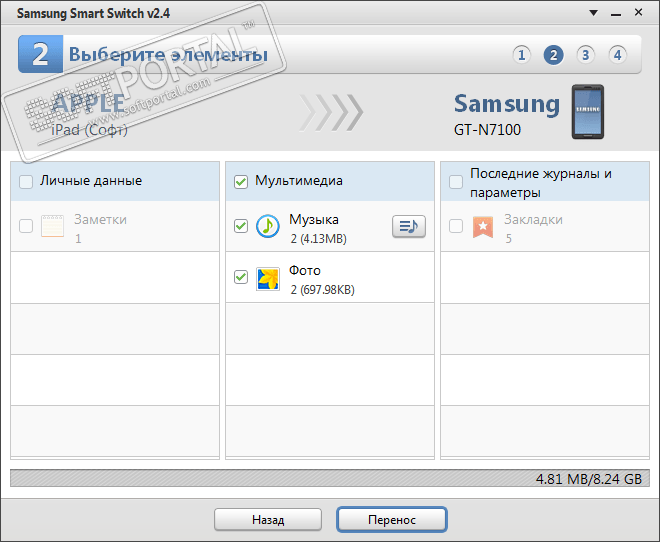This screenshot has height=542, width=660.
Task: Click 'Последние журналы и параметры' header text
Action: tap(541, 183)
